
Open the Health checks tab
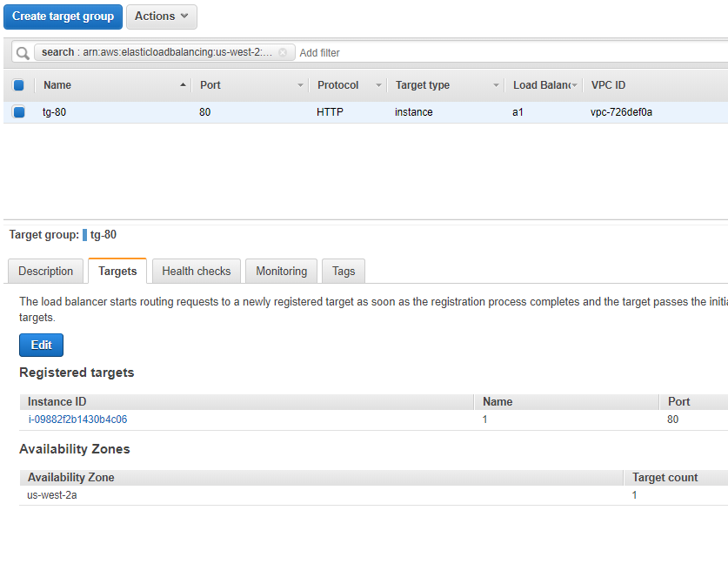pyautogui.click(x=197, y=271)
